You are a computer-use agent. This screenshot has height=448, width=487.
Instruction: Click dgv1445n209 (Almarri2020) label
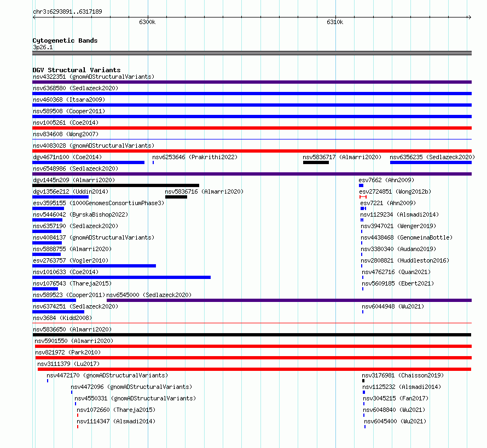click(x=74, y=180)
